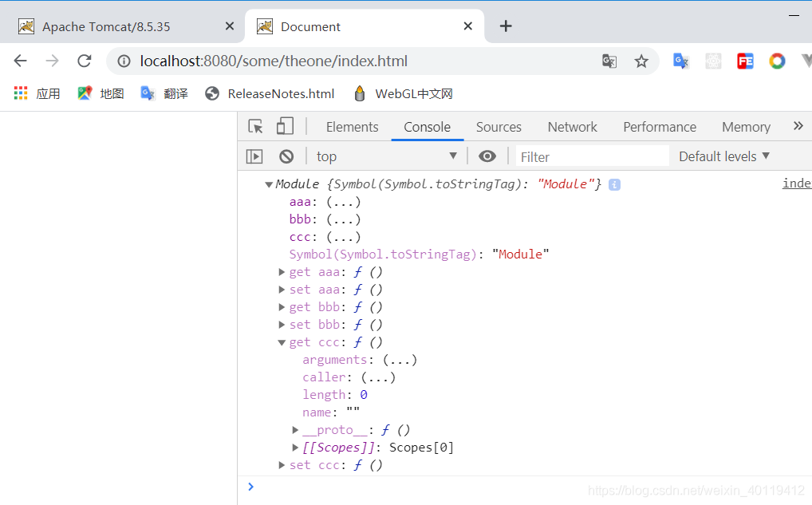This screenshot has width=812, height=505.
Task: Expand the 'set ccc' function
Action: (282, 465)
